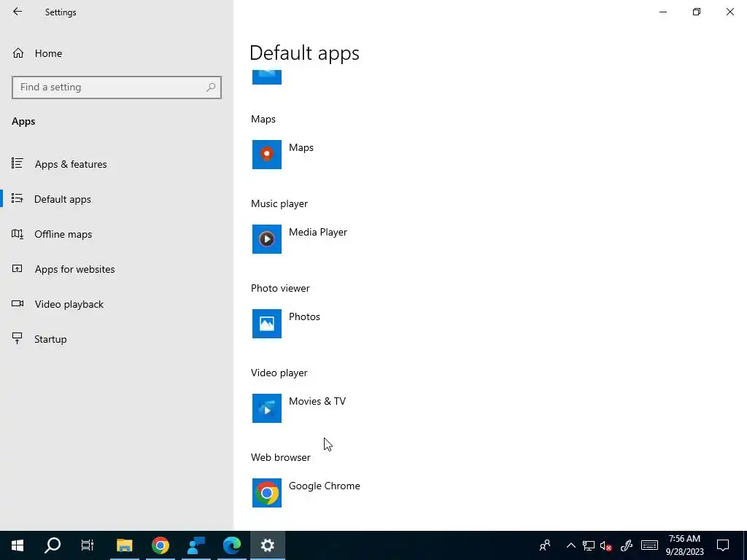This screenshot has width=747, height=560.
Task: Select Apps for websites in sidebar
Action: (117, 268)
